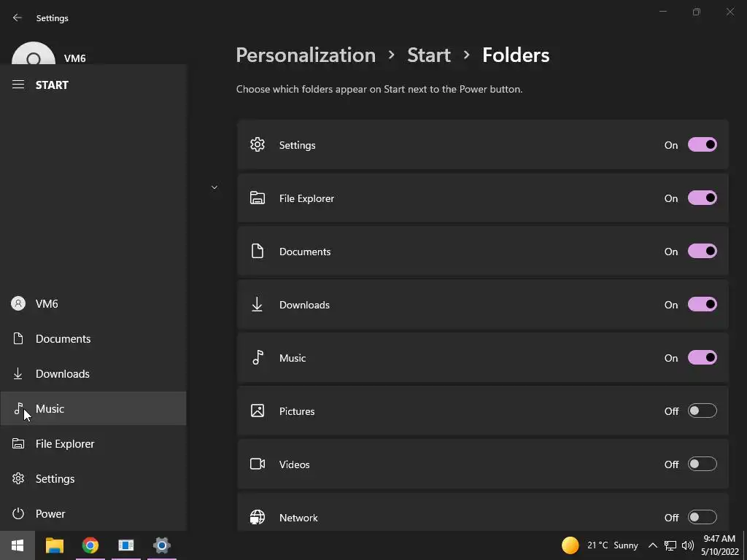Image resolution: width=747 pixels, height=560 pixels.
Task: Click the Windows Start button
Action: click(x=18, y=545)
